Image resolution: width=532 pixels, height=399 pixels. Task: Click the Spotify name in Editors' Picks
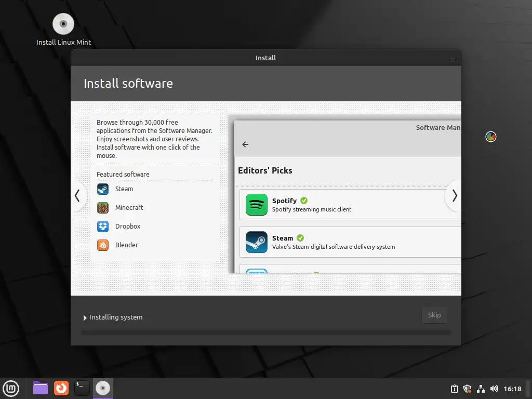(284, 201)
